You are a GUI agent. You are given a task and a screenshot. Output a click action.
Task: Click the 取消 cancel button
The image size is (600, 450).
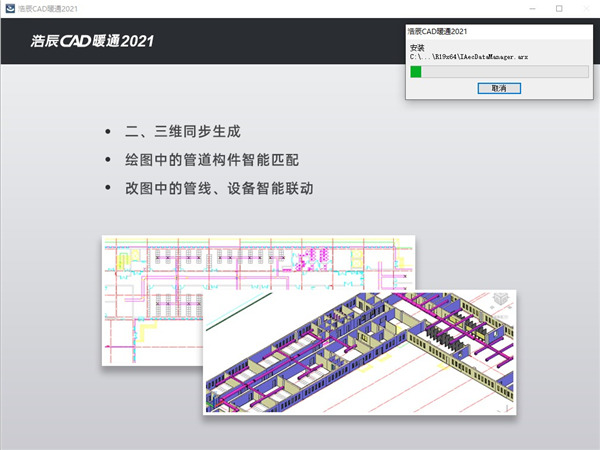click(x=499, y=88)
